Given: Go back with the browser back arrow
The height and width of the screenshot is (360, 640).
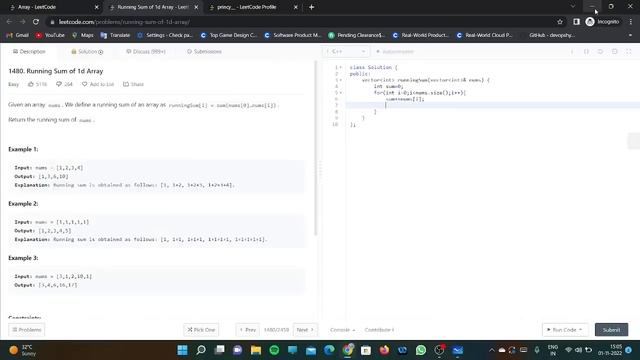Looking at the screenshot, I should (x=9, y=22).
